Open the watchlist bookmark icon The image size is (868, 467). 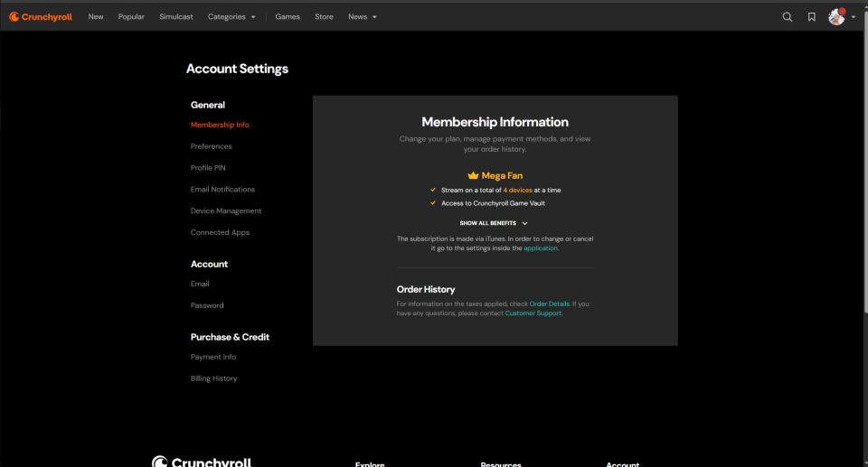(812, 16)
